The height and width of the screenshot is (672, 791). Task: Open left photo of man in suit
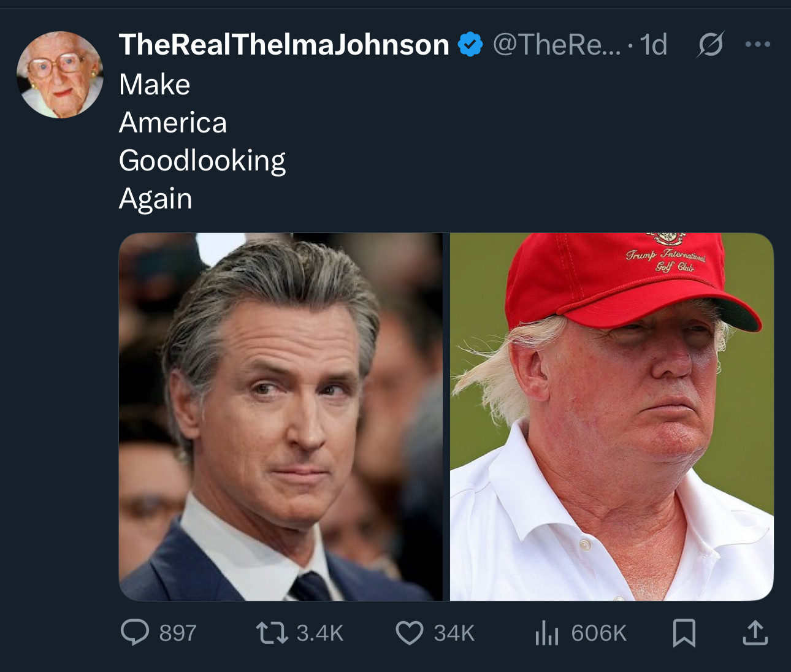click(280, 416)
